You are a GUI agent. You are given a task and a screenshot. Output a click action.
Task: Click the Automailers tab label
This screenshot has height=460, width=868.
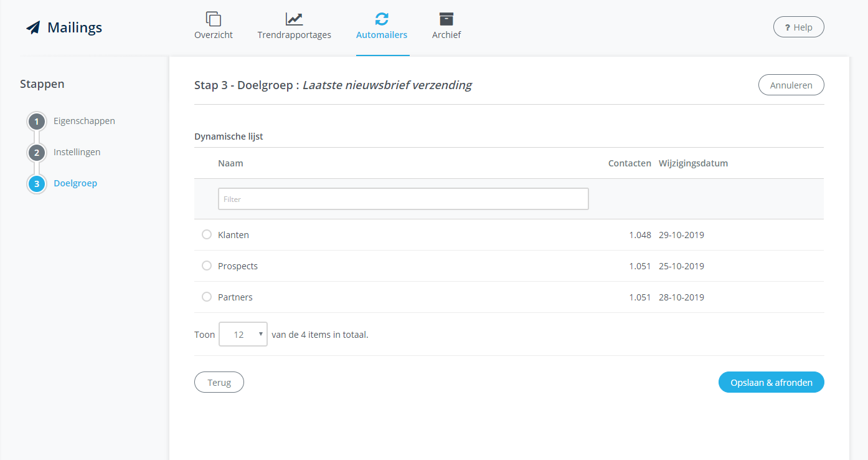click(x=382, y=35)
